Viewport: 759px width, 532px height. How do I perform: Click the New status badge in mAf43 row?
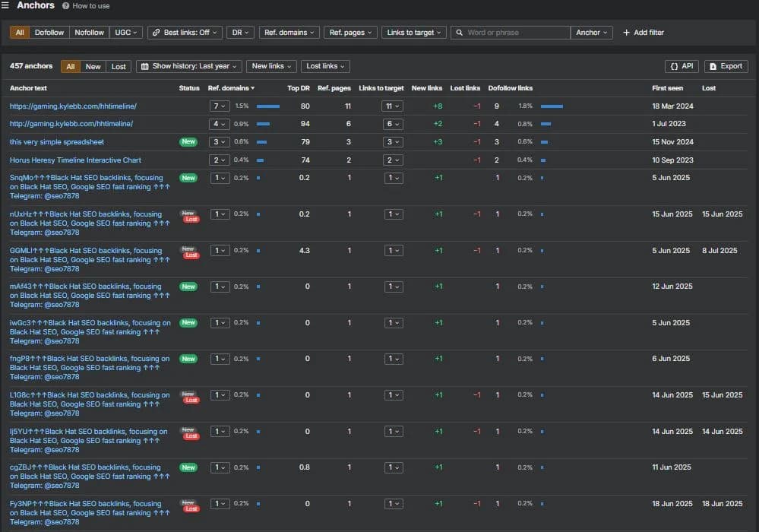[188, 287]
